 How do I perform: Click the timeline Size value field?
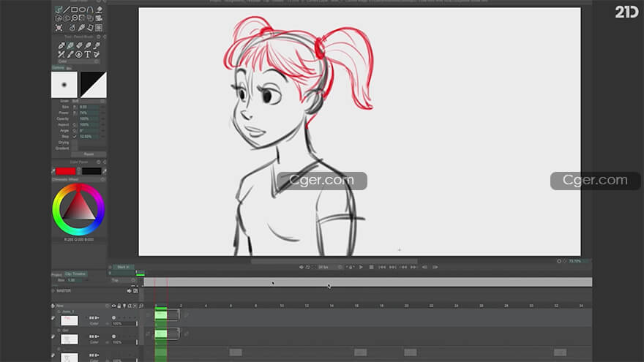(x=74, y=280)
